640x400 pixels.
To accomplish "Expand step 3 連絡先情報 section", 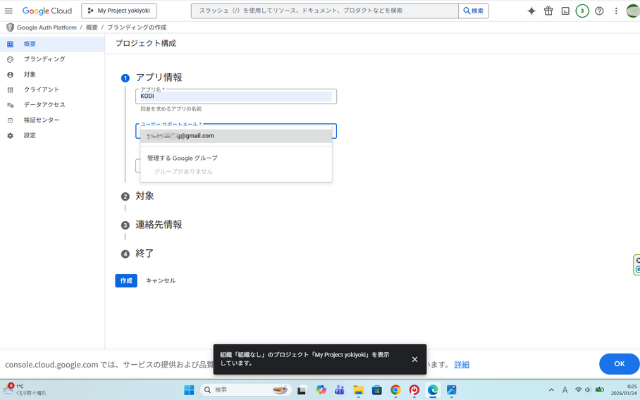I will [x=158, y=225].
